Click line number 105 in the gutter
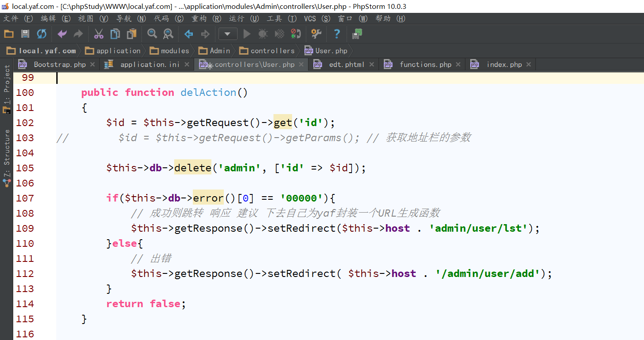The image size is (644, 340). pos(25,168)
